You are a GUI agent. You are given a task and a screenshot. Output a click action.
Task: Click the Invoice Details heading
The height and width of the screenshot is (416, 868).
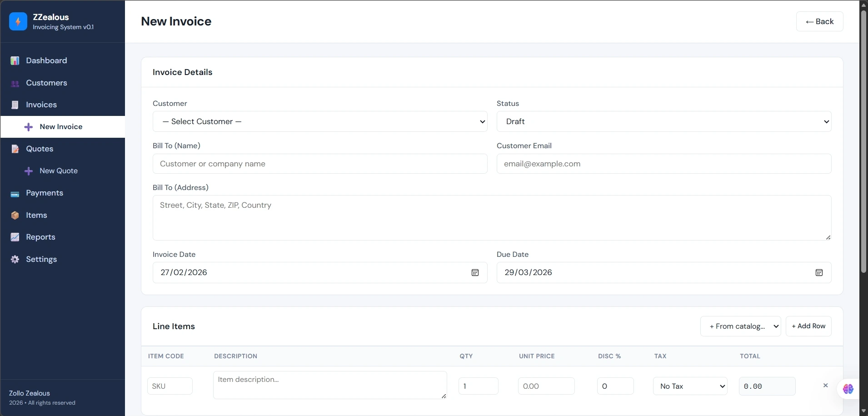182,72
